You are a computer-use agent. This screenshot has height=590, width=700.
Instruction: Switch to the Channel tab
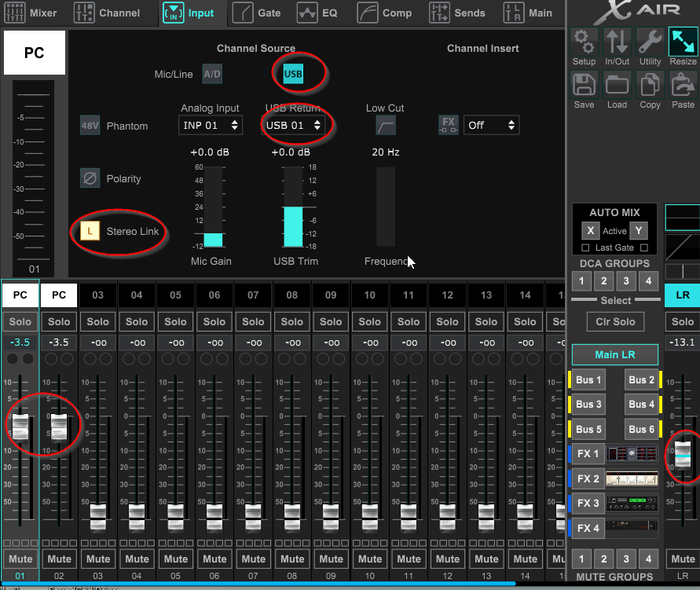107,13
